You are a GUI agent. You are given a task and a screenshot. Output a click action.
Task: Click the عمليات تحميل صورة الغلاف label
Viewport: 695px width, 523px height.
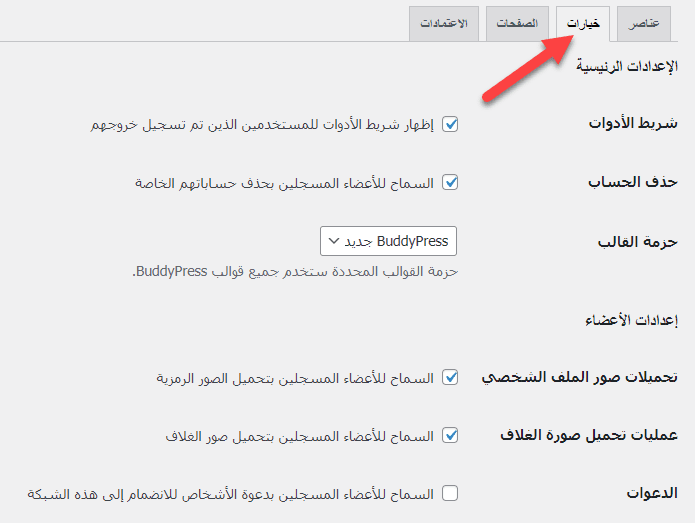pyautogui.click(x=589, y=435)
